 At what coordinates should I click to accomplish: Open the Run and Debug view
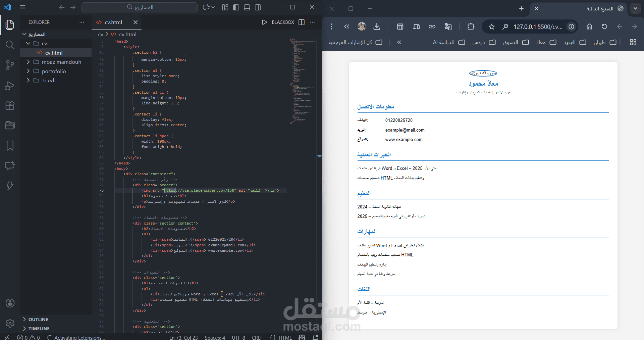click(x=10, y=86)
